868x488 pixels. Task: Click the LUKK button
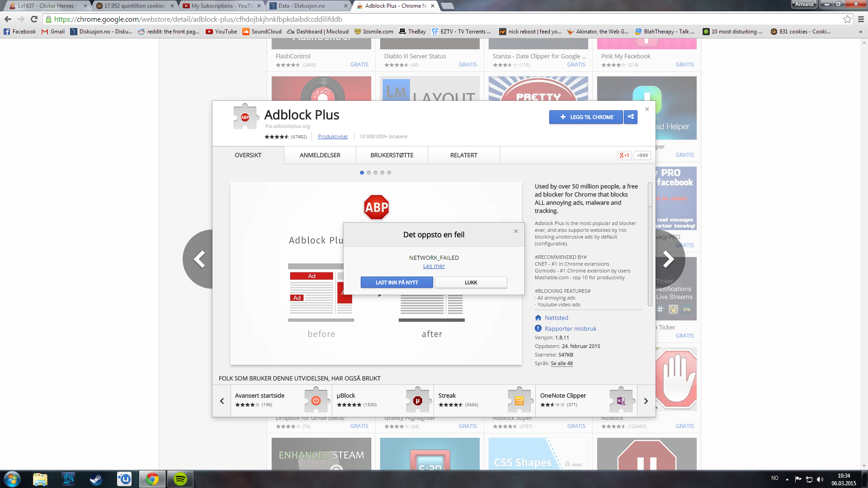[471, 282]
